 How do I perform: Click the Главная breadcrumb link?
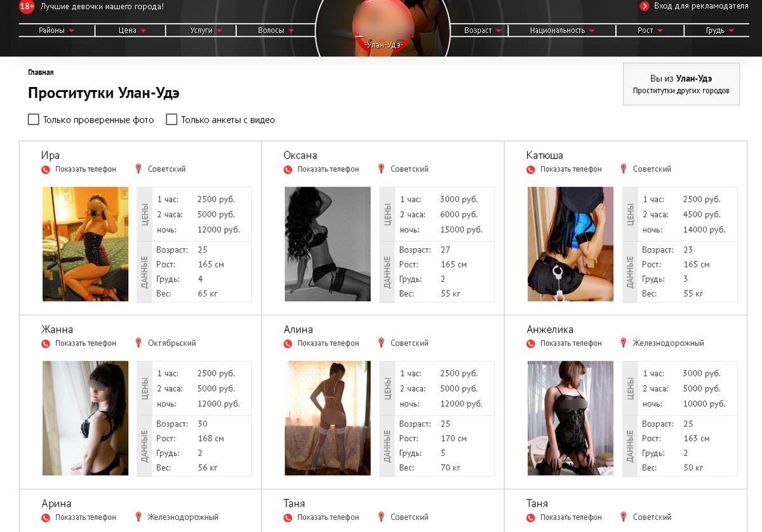41,72
